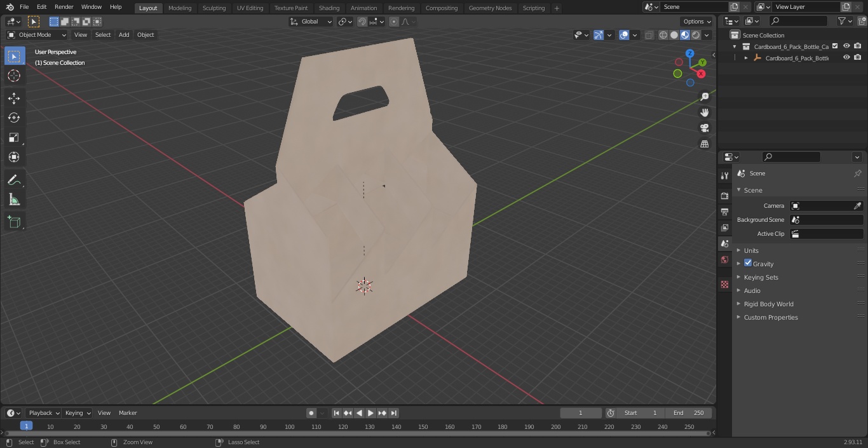This screenshot has width=868, height=448.
Task: Choose the Annotate tool
Action: coord(14,180)
